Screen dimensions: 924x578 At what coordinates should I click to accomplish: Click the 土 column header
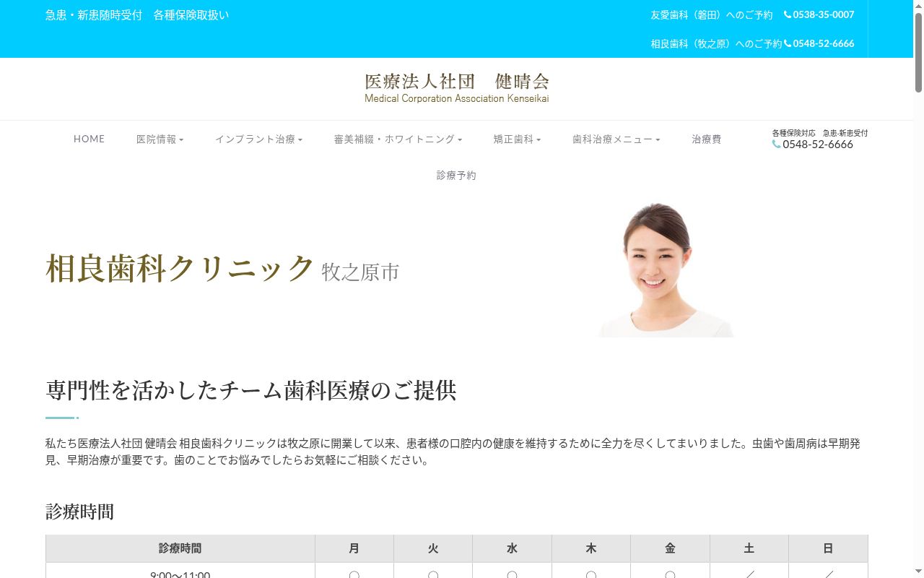(x=749, y=548)
